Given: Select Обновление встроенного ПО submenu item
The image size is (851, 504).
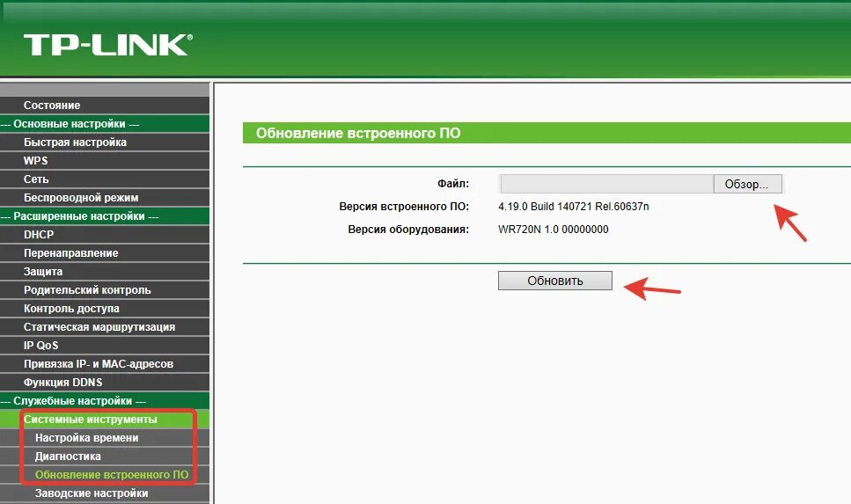Looking at the screenshot, I should (x=105, y=474).
